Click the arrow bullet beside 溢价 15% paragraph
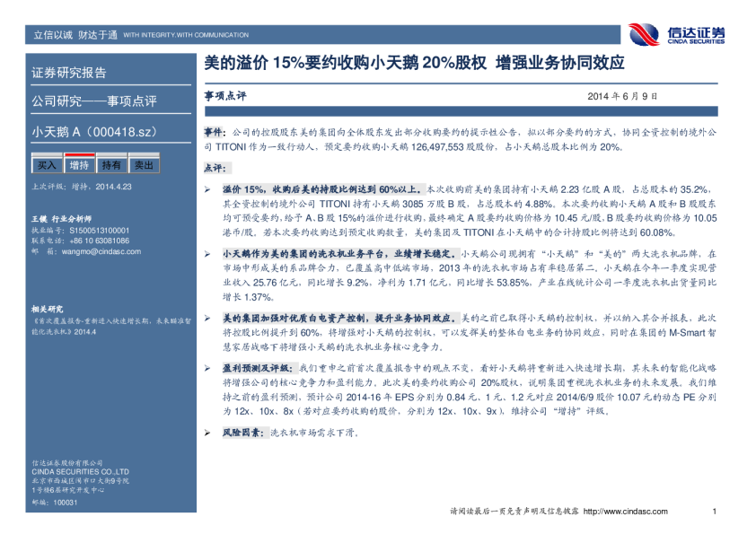Viewport: 756px width, 534px height. click(207, 189)
